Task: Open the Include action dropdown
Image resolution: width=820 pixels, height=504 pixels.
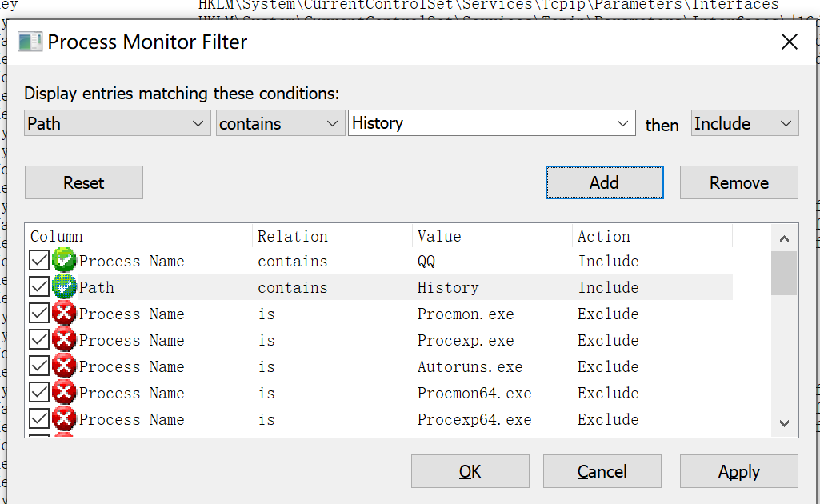Action: tap(745, 123)
